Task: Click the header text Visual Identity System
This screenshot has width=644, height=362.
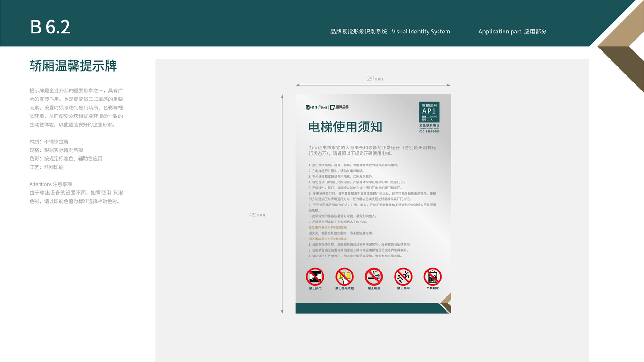Action: tap(421, 32)
